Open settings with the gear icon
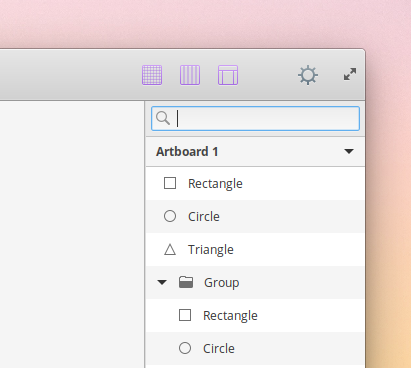This screenshot has height=368, width=411. [x=308, y=75]
